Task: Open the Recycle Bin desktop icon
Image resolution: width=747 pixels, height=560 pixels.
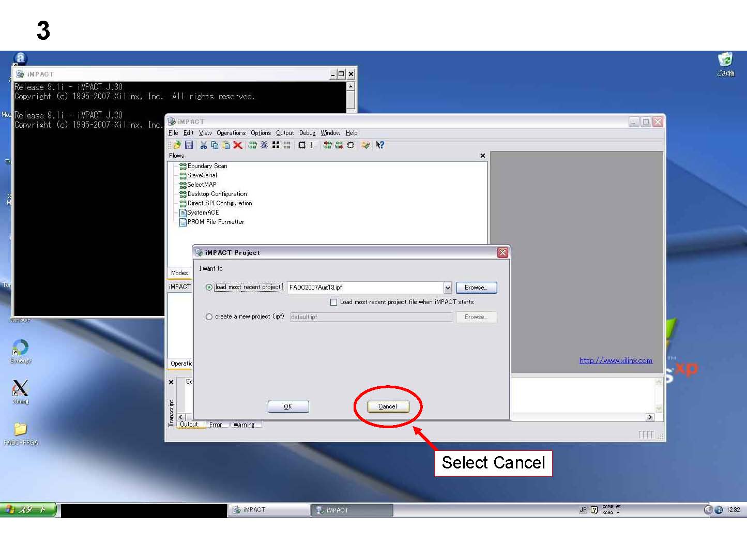Action: coord(725,64)
